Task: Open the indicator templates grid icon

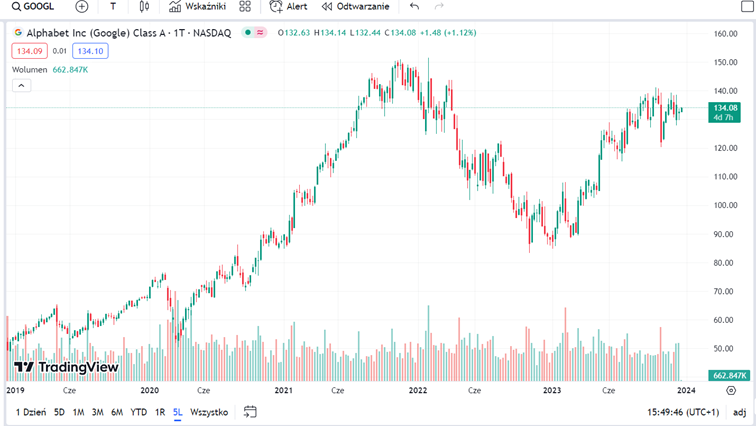Action: click(245, 6)
